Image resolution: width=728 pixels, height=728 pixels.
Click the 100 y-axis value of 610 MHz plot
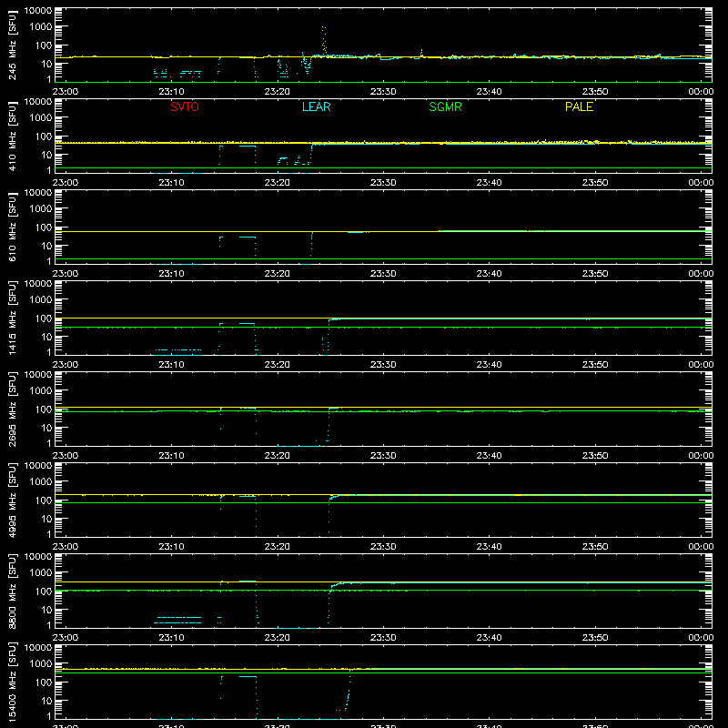(44, 227)
